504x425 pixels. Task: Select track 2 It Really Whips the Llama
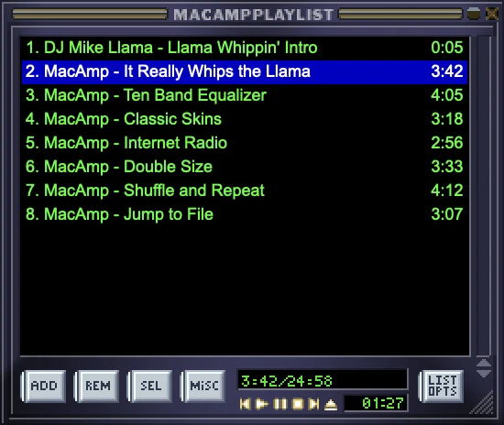pyautogui.click(x=245, y=71)
